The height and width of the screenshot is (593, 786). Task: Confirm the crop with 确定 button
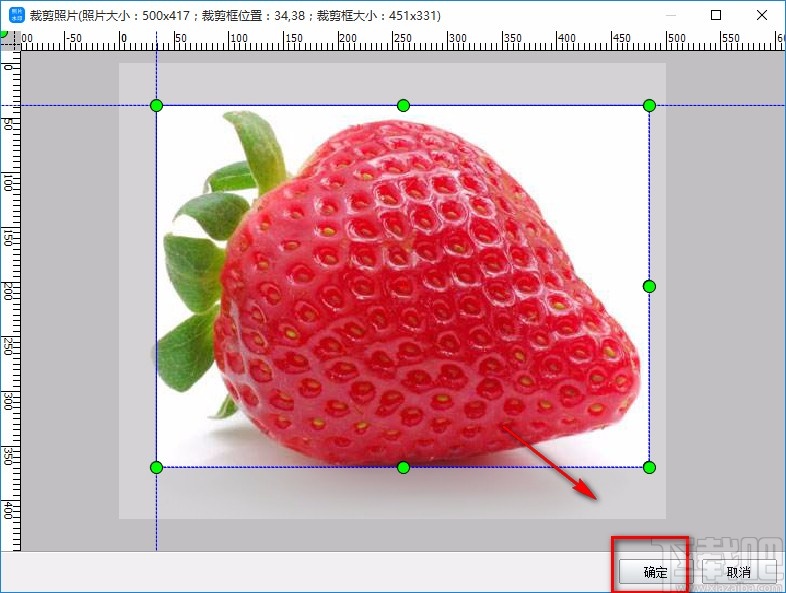(x=655, y=572)
